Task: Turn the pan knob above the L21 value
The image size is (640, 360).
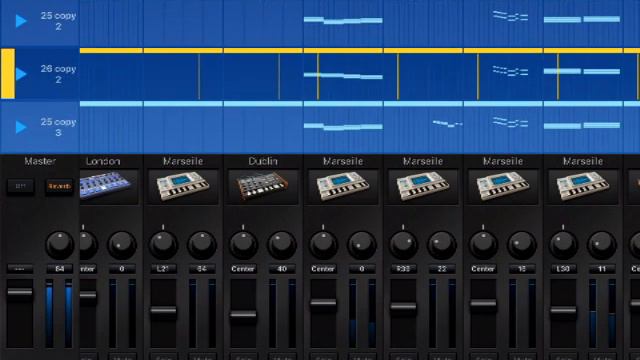Action: pos(163,245)
